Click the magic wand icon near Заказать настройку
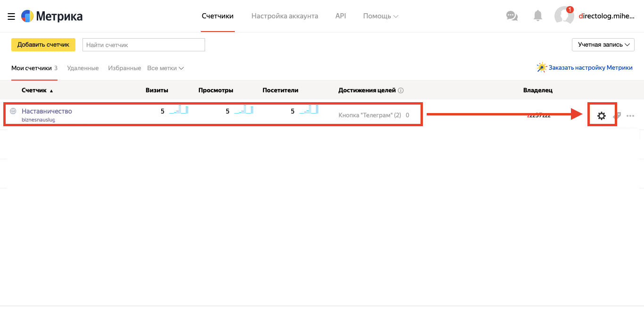This screenshot has width=644, height=309. click(542, 67)
